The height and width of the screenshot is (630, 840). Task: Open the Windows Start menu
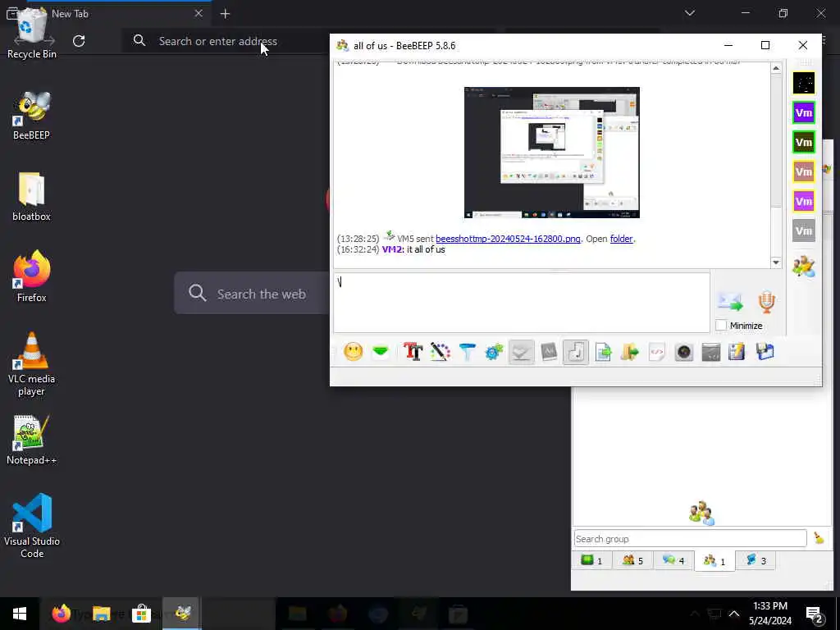(20, 614)
